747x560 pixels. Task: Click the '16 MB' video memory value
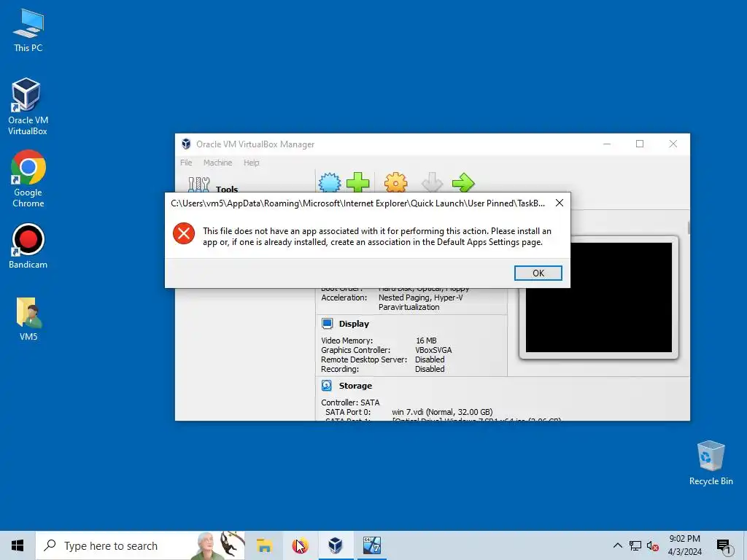click(426, 341)
